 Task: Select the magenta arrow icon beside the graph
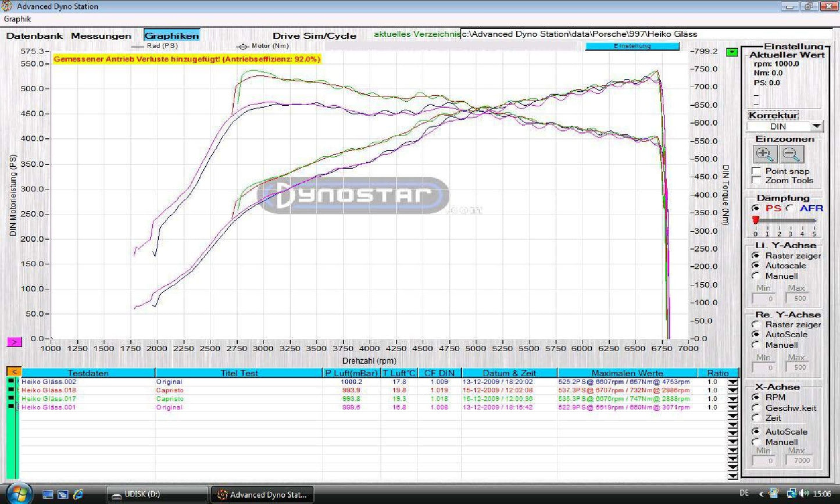click(13, 342)
